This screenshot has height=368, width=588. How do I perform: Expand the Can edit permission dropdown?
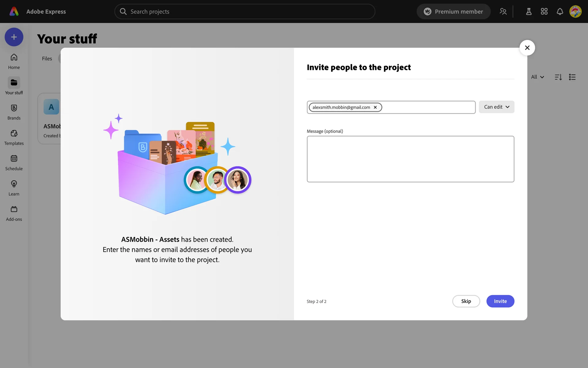(496, 107)
